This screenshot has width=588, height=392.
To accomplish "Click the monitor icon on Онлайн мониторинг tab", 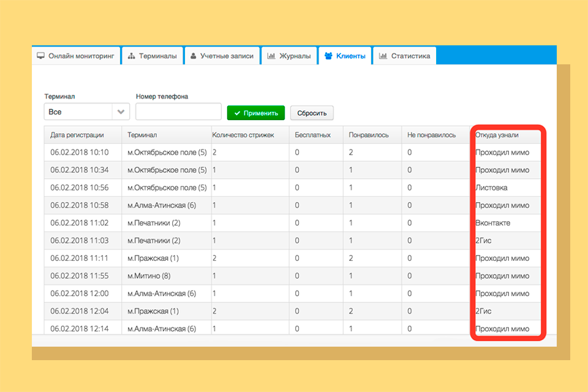I will pos(41,56).
